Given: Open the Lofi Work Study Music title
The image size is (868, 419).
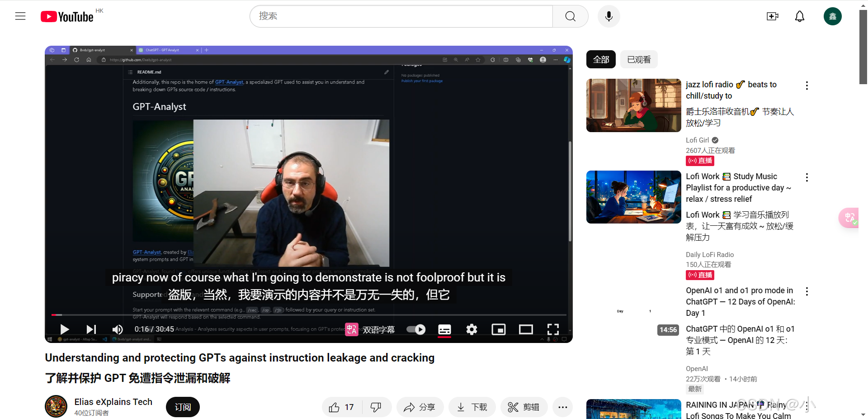Looking at the screenshot, I should click(739, 188).
